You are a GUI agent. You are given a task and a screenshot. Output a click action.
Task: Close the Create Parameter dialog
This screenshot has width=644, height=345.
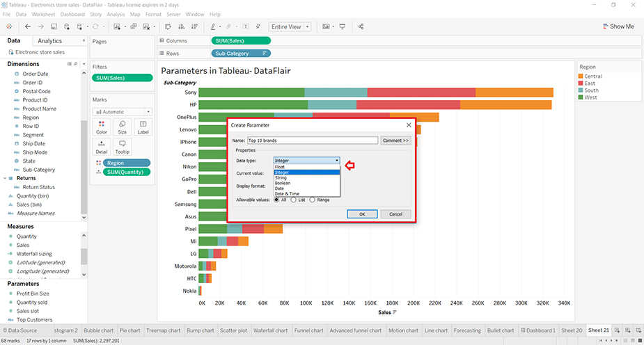pyautogui.click(x=409, y=125)
